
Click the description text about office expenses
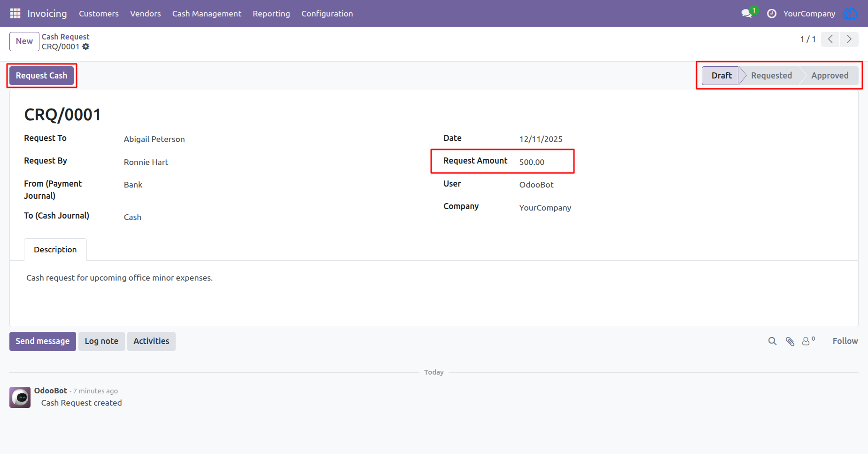[x=119, y=278]
